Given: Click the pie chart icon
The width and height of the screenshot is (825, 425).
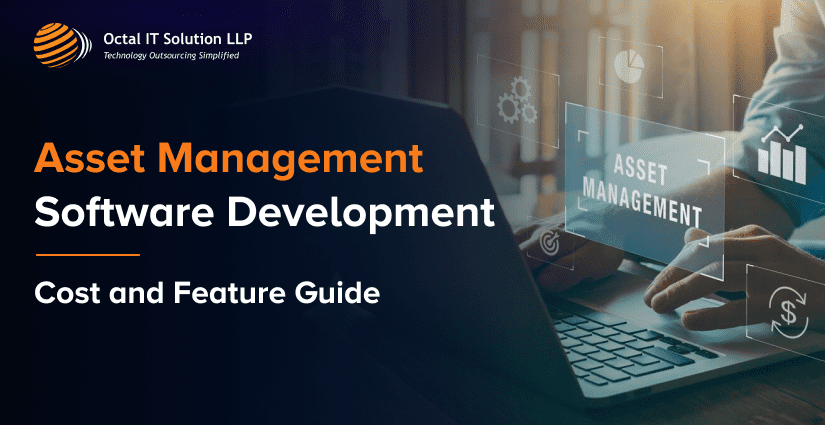Looking at the screenshot, I should pyautogui.click(x=629, y=67).
